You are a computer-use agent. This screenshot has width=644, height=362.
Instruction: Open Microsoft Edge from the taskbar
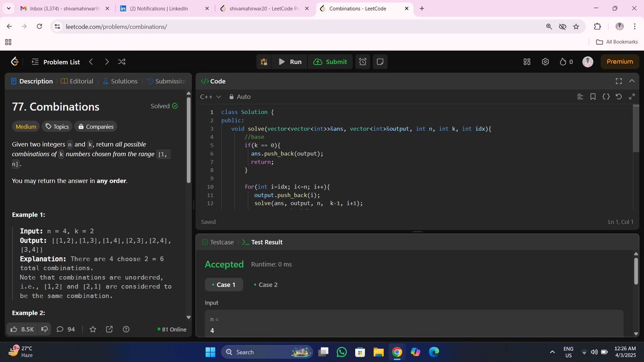(434, 352)
